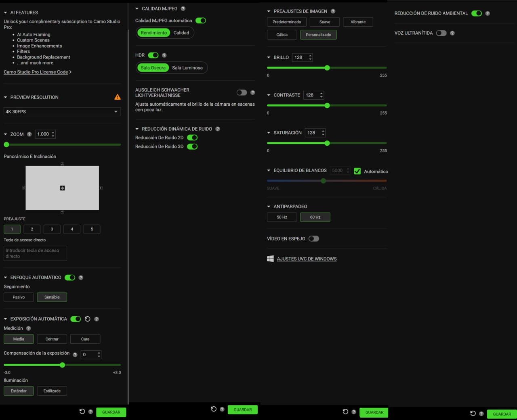The height and width of the screenshot is (420, 517).
Task: Click the center pan-tilt crosshair icon
Action: tap(62, 188)
